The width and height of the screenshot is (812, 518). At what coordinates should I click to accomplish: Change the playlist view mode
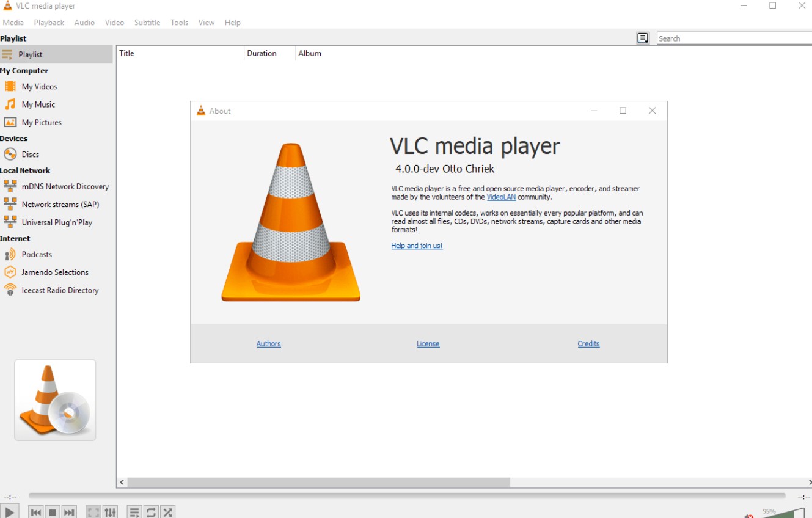click(134, 512)
